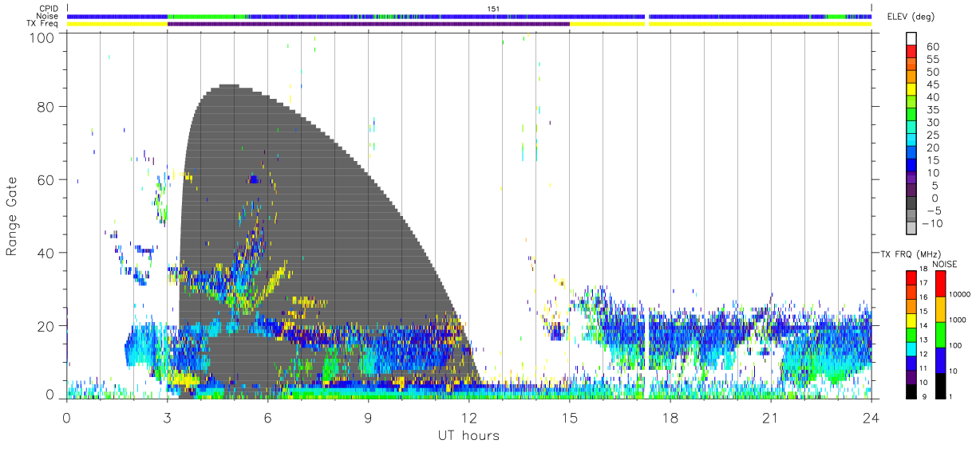Screen dimensions: 980x452
Task: Select the 'Noise' row label at top left
Action: tap(48, 16)
